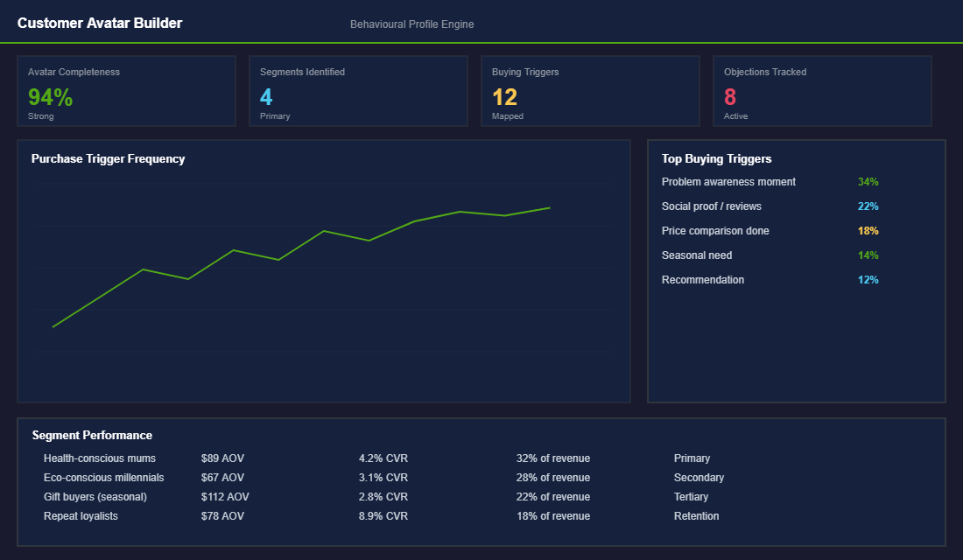Screen dimensions: 963x560
Task: Click the Health-conscious mums segment
Action: pyautogui.click(x=101, y=458)
